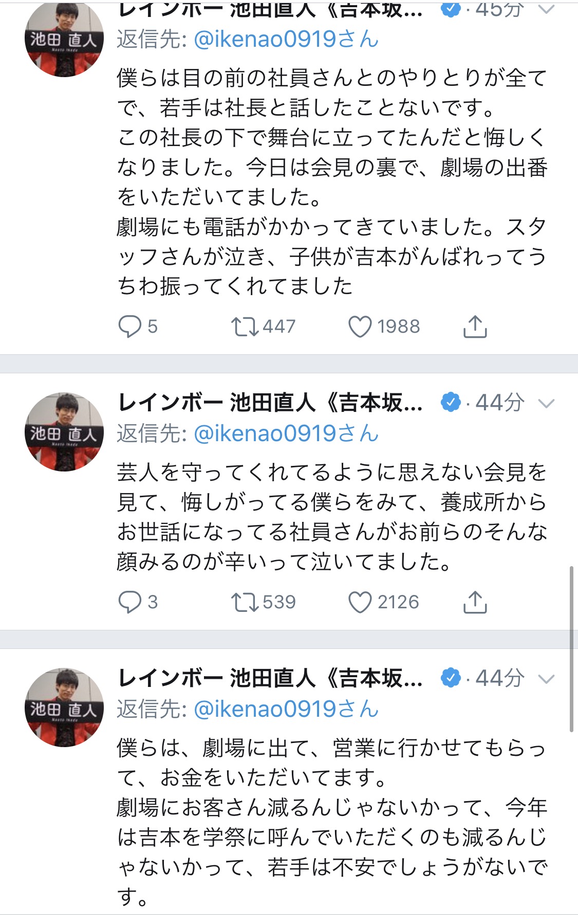578x924 pixels.
Task: Click the verified badge on the third tweet
Action: (x=451, y=679)
